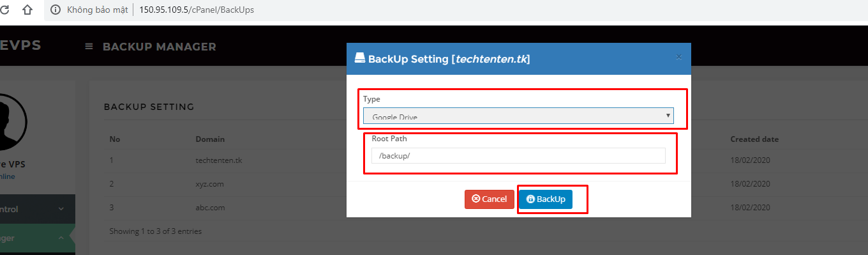Collapse the green sidebar menu with the up chevron
The height and width of the screenshot is (255, 868).
[61, 238]
